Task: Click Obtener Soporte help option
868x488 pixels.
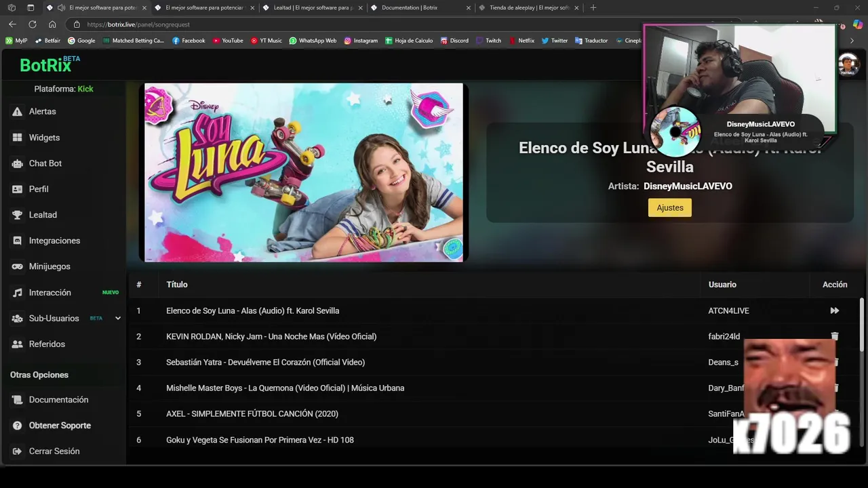Action: tap(60, 426)
